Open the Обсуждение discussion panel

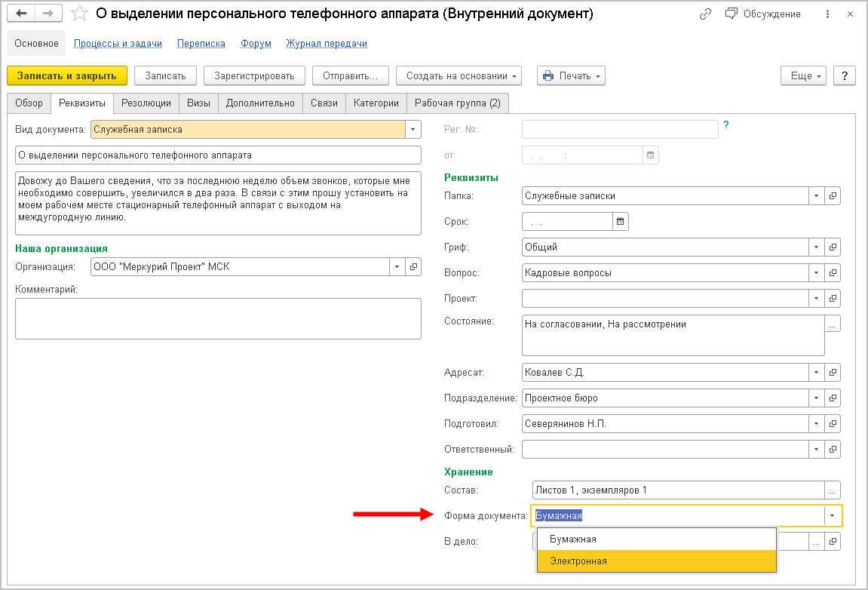click(x=762, y=14)
